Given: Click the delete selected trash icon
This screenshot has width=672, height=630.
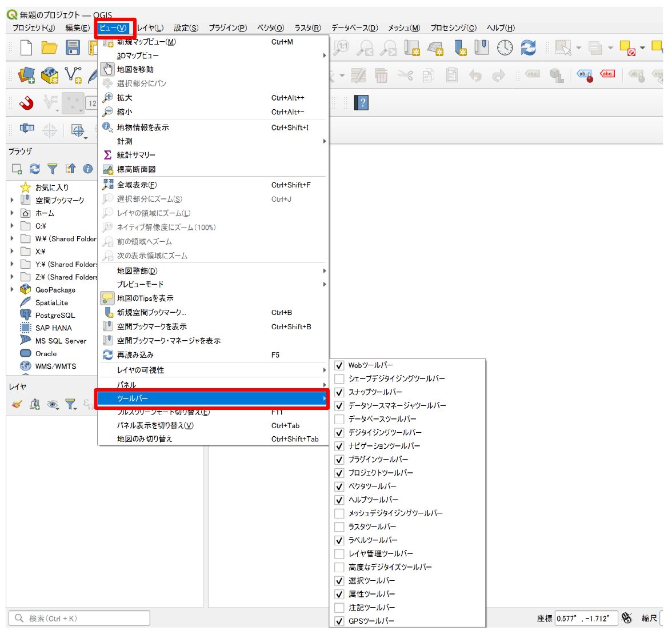Looking at the screenshot, I should click(381, 75).
